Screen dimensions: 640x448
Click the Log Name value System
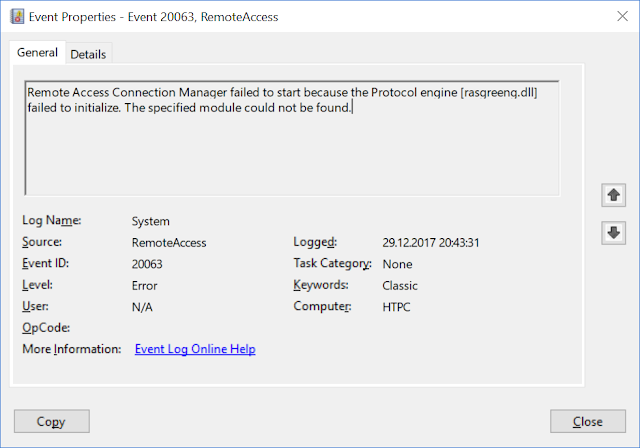pos(151,221)
